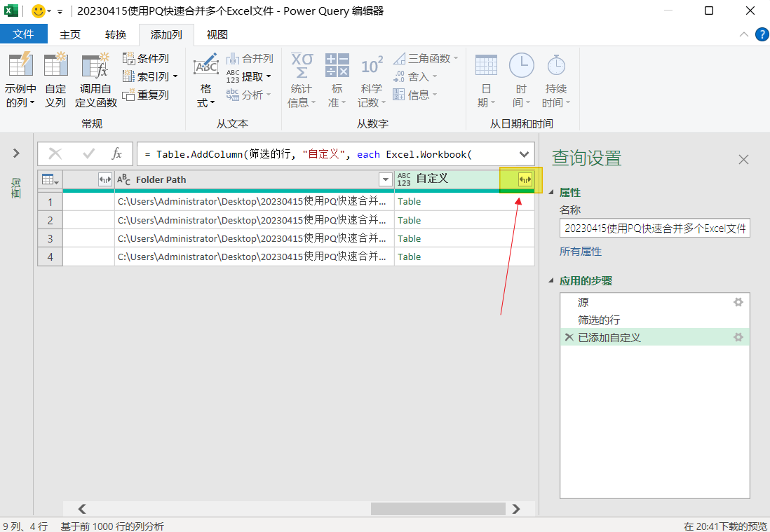Open Folder Path column filter dropdown

click(386, 179)
